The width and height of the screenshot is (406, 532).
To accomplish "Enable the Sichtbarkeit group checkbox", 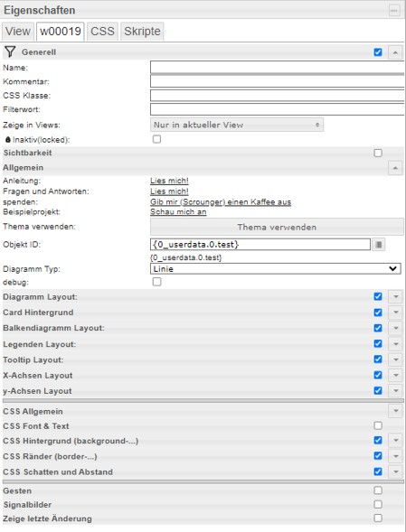I will [378, 153].
